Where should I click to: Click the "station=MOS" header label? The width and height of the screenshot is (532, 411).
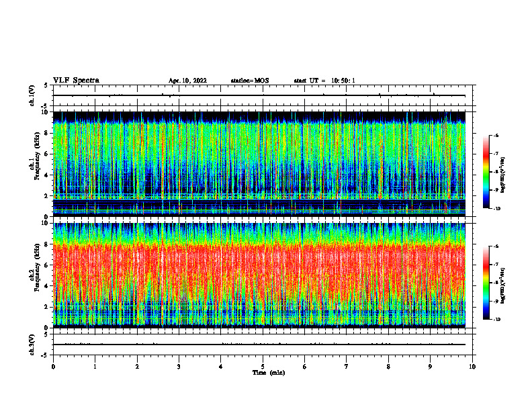coord(250,81)
